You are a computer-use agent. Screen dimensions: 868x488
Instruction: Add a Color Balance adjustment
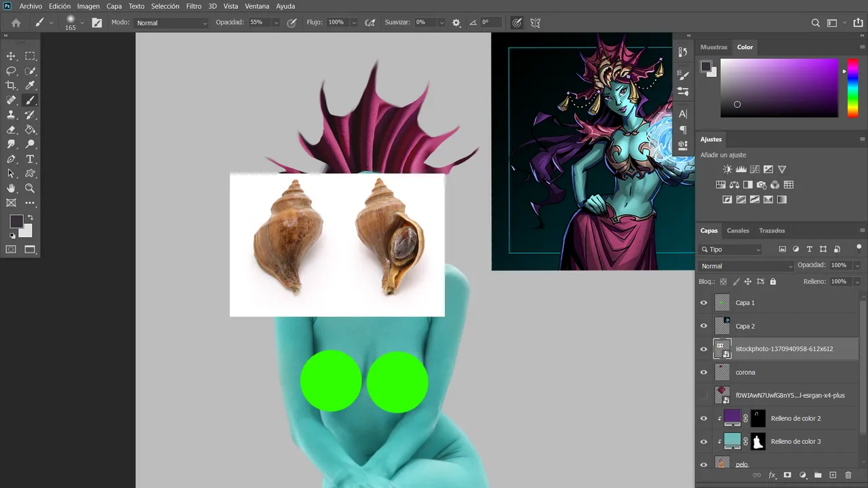[734, 184]
